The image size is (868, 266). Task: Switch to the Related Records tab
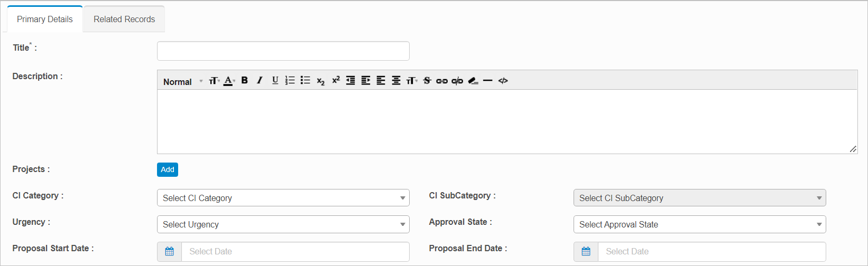coord(124,20)
